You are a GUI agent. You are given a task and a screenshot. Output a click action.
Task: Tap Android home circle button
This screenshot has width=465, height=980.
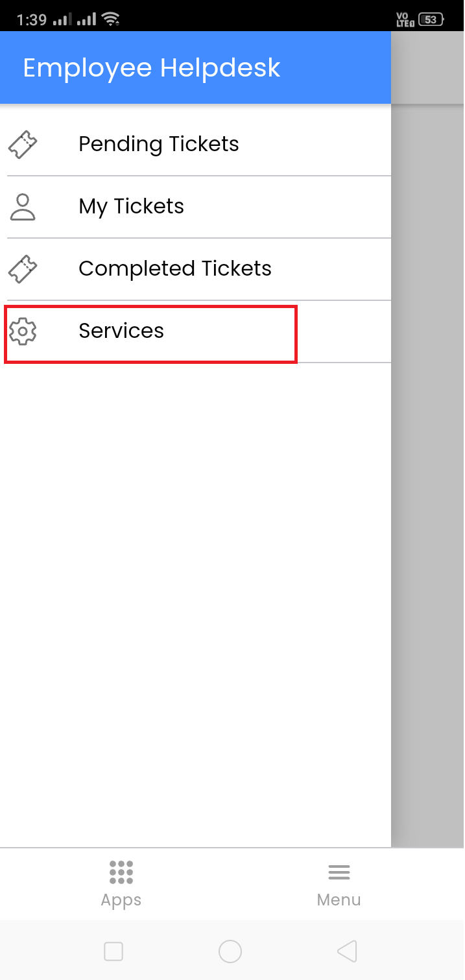(230, 951)
